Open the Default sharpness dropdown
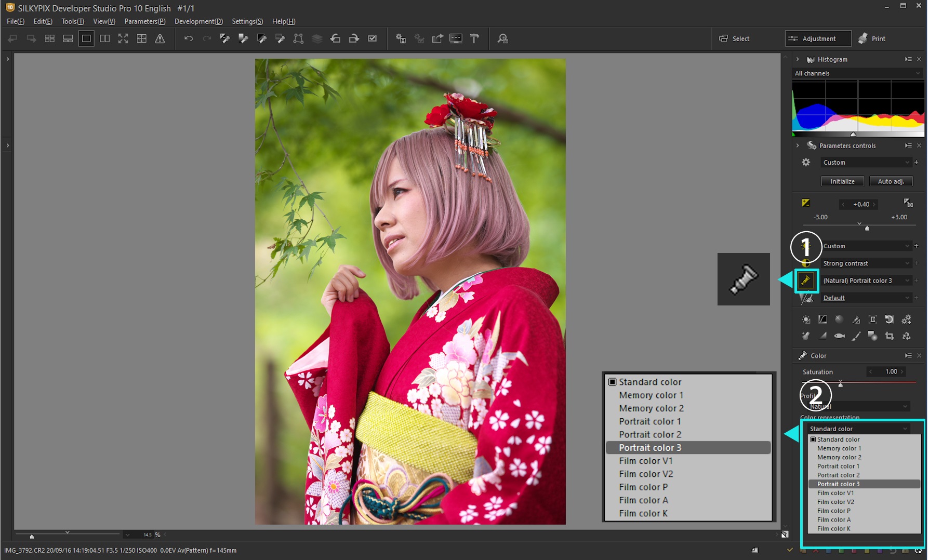Viewport: 929px width, 560px height. [866, 298]
